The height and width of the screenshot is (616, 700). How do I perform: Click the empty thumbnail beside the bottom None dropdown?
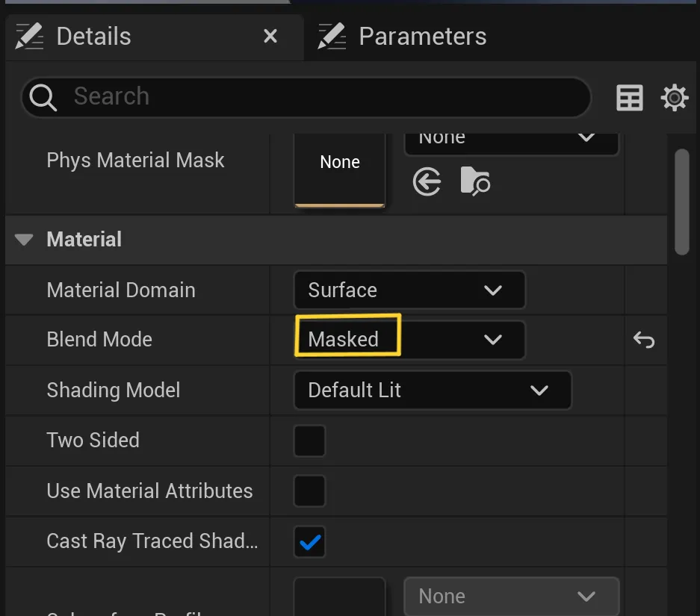click(340, 597)
